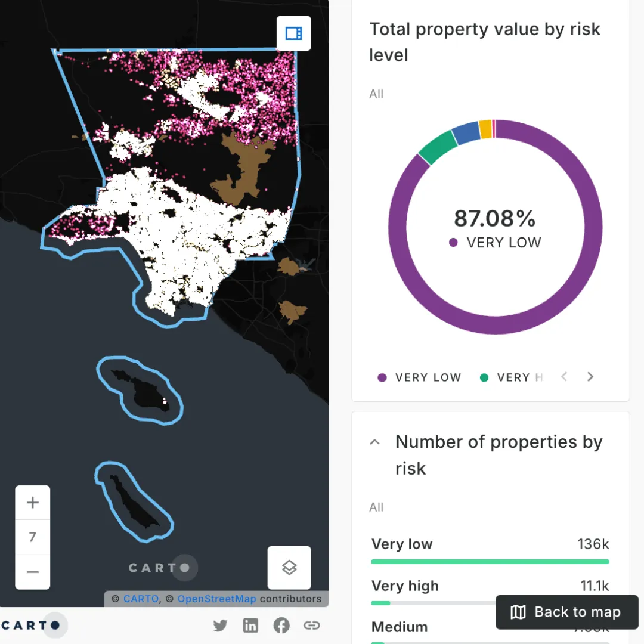The image size is (644, 644).
Task: Toggle the sidebar panel icon on map
Action: pos(293,33)
